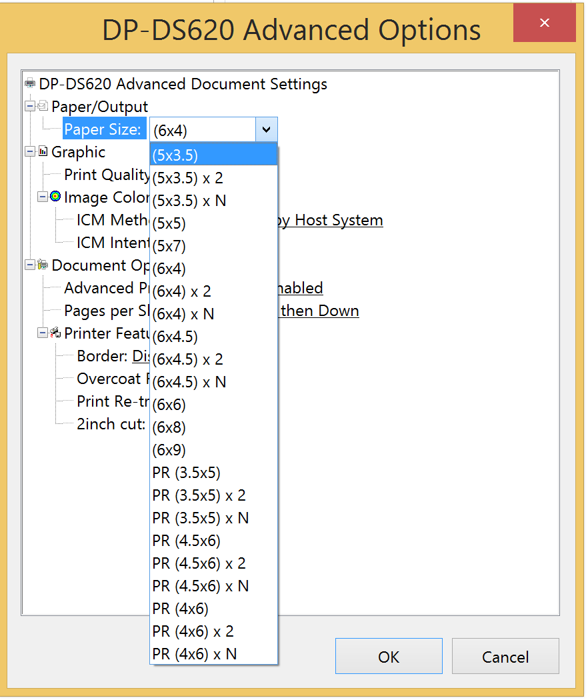Click the Graphic chart icon
The width and height of the screenshot is (588, 700).
coord(43,151)
